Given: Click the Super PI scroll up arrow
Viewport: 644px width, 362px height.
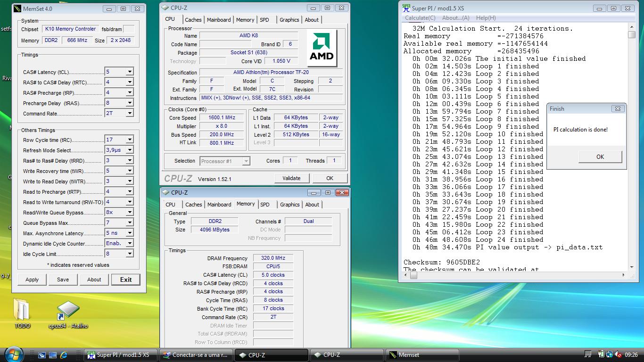Looking at the screenshot, I should (632, 27).
